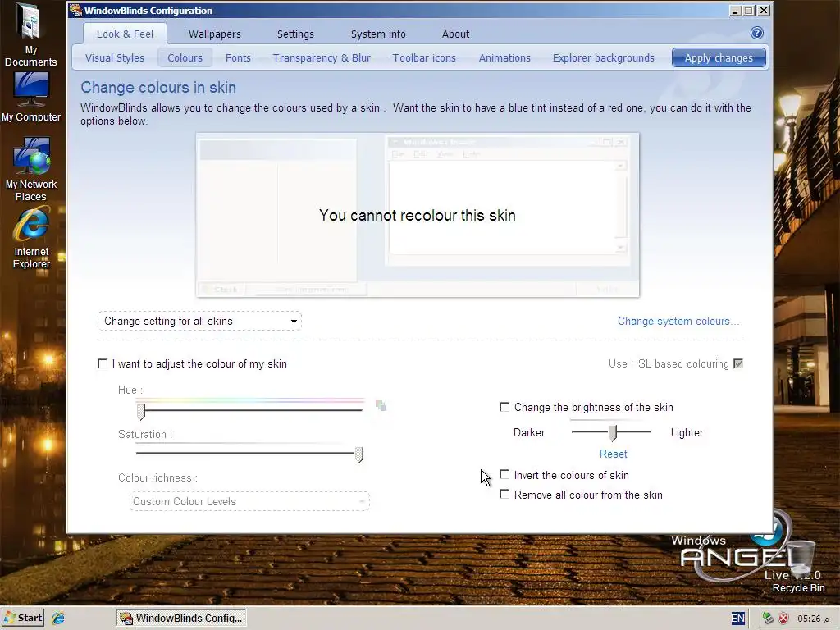Go to Toolbar icons sub-tab
This screenshot has width=840, height=630.
(424, 58)
